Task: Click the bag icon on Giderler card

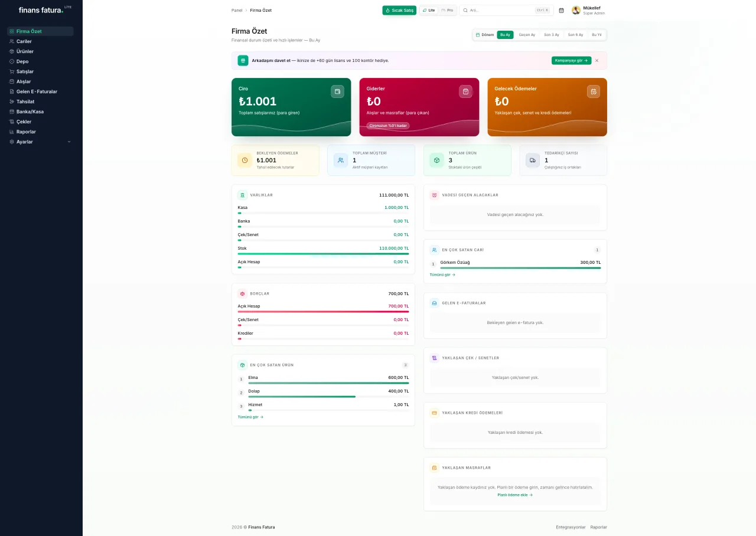Action: (x=465, y=91)
